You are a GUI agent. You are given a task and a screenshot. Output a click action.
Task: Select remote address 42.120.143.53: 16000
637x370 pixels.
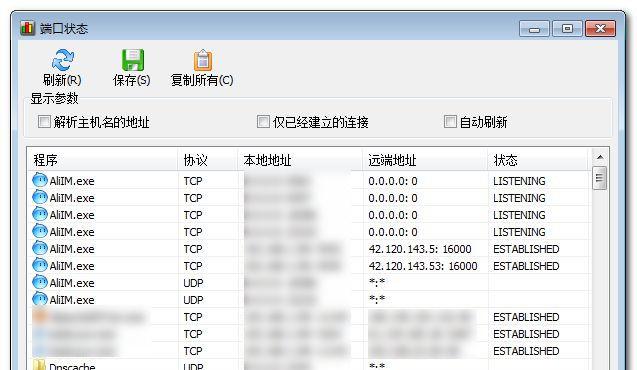click(422, 266)
